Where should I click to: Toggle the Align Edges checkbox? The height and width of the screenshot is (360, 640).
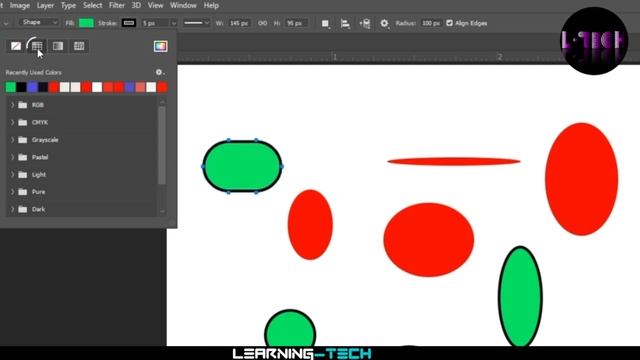pos(449,23)
